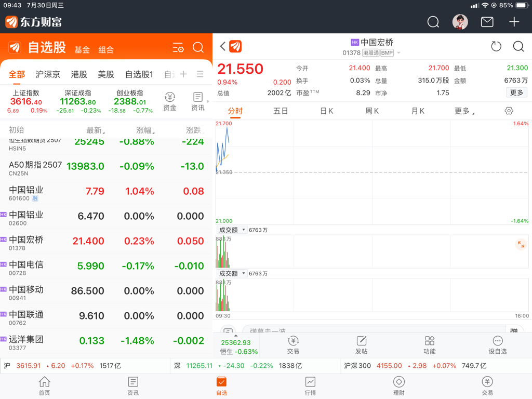Add a new watchlist group tab
This screenshot has width=532, height=399.
183,74
